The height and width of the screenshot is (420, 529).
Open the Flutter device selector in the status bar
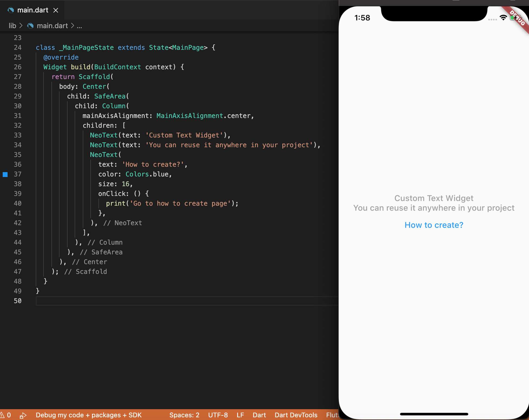pyautogui.click(x=333, y=415)
